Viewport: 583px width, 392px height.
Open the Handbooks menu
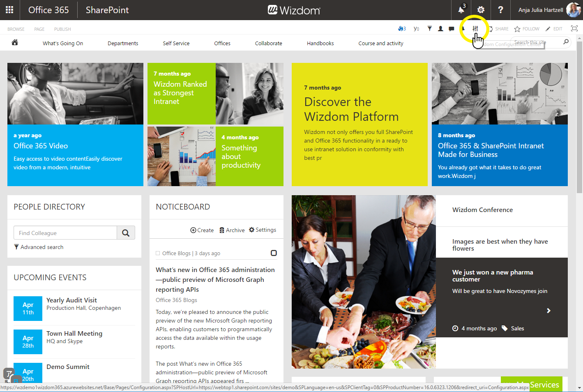320,43
